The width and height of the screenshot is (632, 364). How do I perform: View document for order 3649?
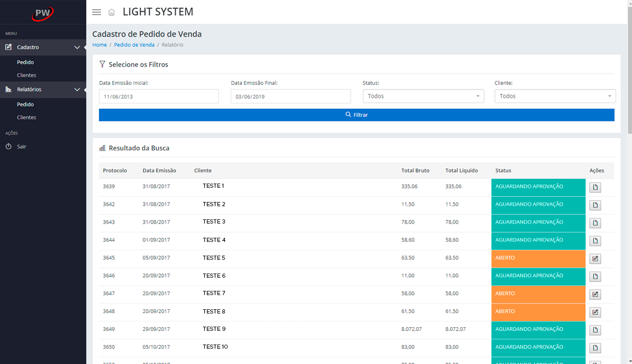pos(595,331)
